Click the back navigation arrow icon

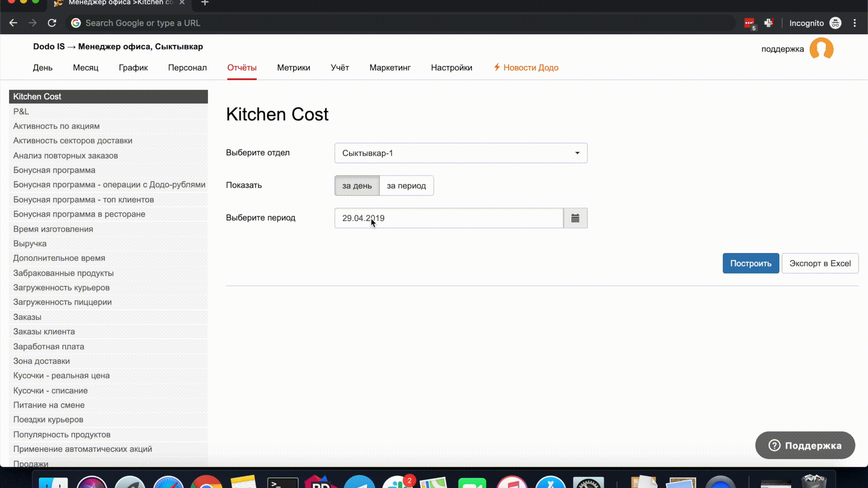point(13,23)
